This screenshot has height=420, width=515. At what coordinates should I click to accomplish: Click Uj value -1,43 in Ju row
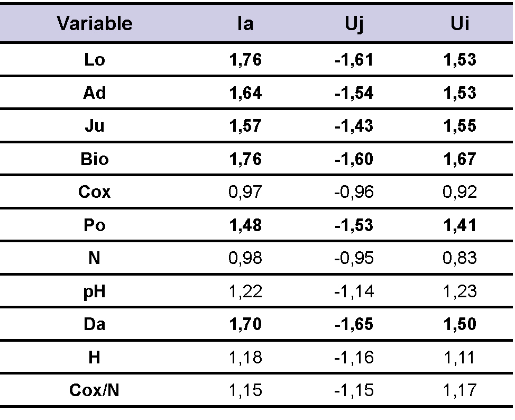tap(354, 126)
